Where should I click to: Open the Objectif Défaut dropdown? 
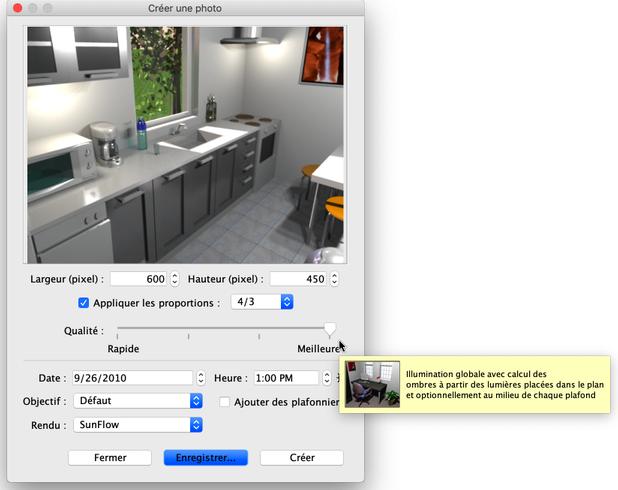139,401
